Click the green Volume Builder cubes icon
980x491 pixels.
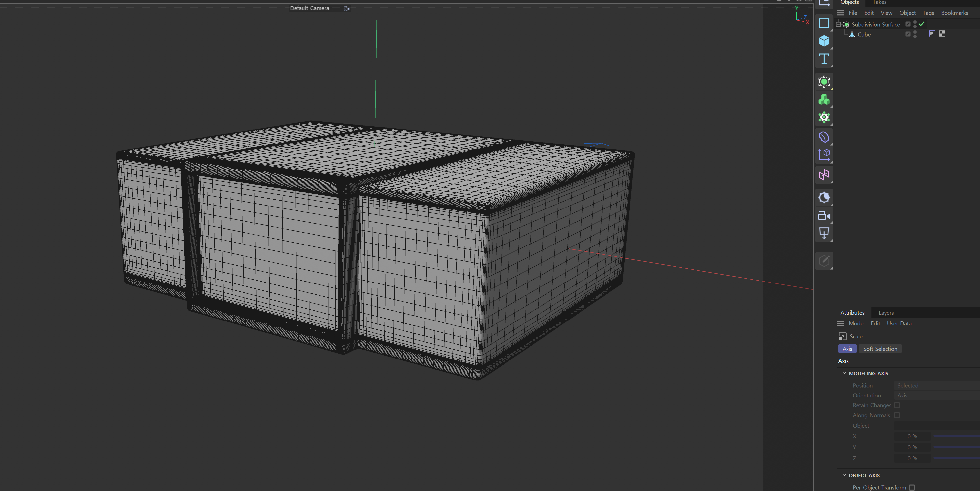pos(824,100)
